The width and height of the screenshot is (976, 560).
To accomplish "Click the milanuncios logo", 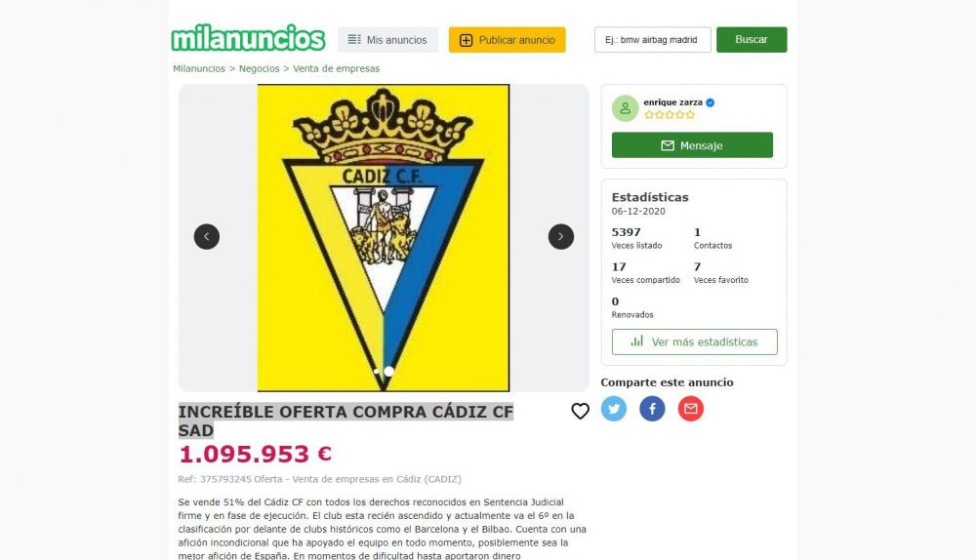I will click(x=248, y=39).
